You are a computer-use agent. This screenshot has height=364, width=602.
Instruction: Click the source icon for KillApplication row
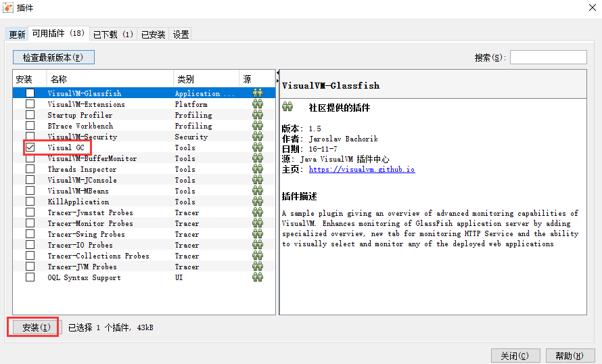point(258,201)
